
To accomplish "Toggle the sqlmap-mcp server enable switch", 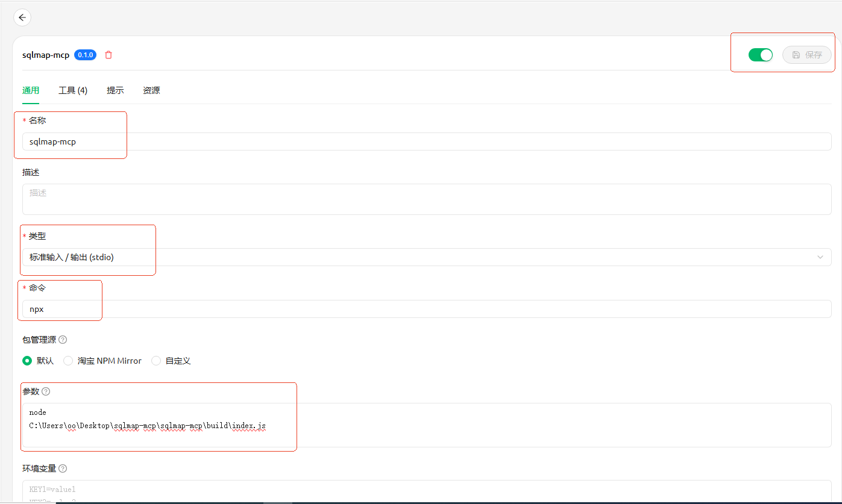I will pos(760,55).
